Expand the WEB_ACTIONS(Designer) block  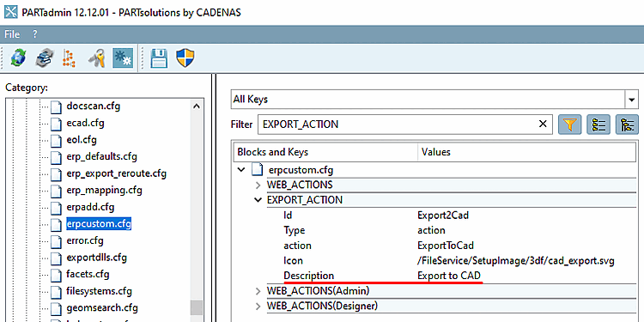point(258,307)
